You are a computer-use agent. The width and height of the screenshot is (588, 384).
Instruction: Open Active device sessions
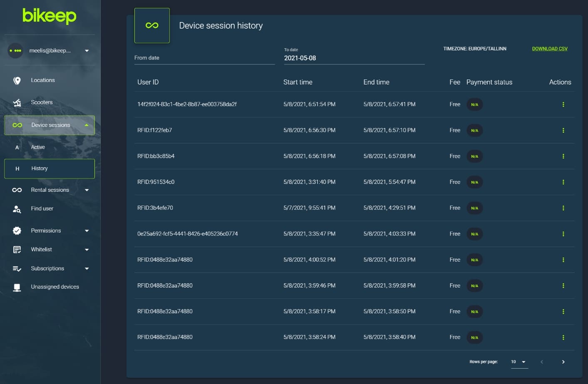pyautogui.click(x=38, y=147)
